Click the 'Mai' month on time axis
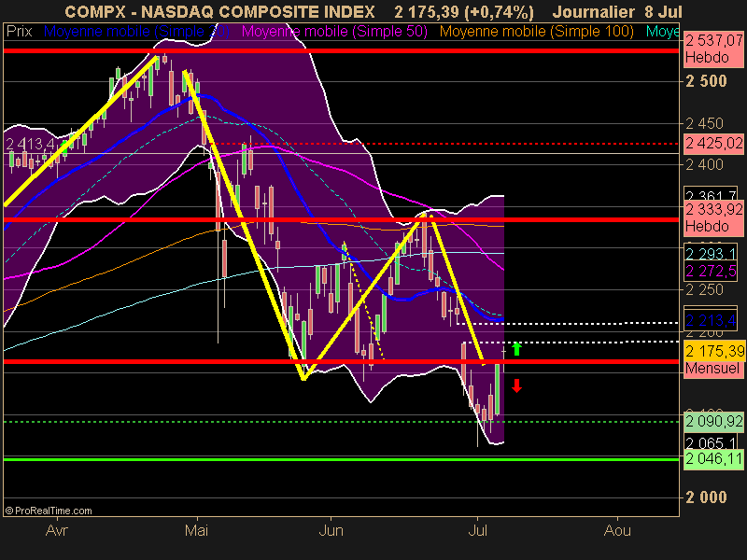 tap(197, 530)
